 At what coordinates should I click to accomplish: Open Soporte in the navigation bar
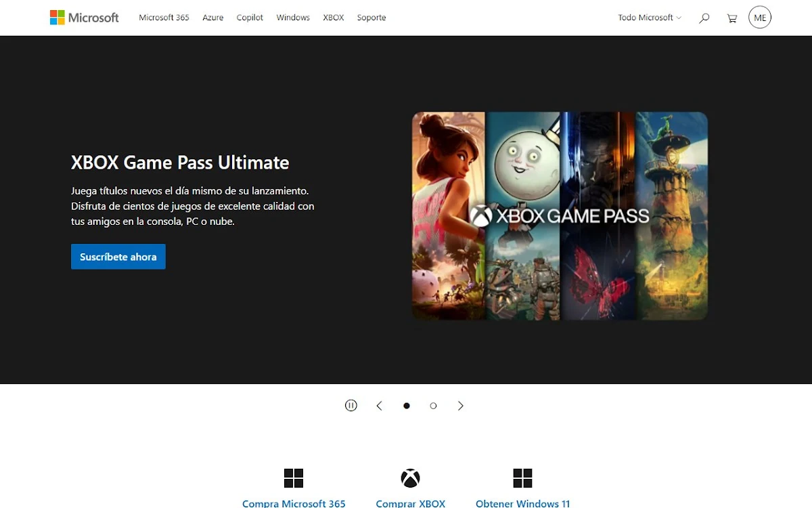pyautogui.click(x=371, y=18)
